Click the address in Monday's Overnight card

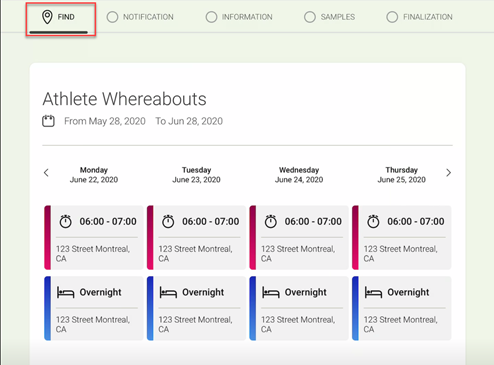click(93, 324)
